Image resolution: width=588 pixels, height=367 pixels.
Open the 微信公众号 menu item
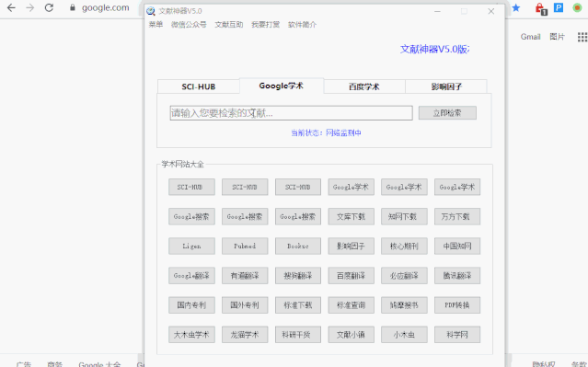pos(189,24)
